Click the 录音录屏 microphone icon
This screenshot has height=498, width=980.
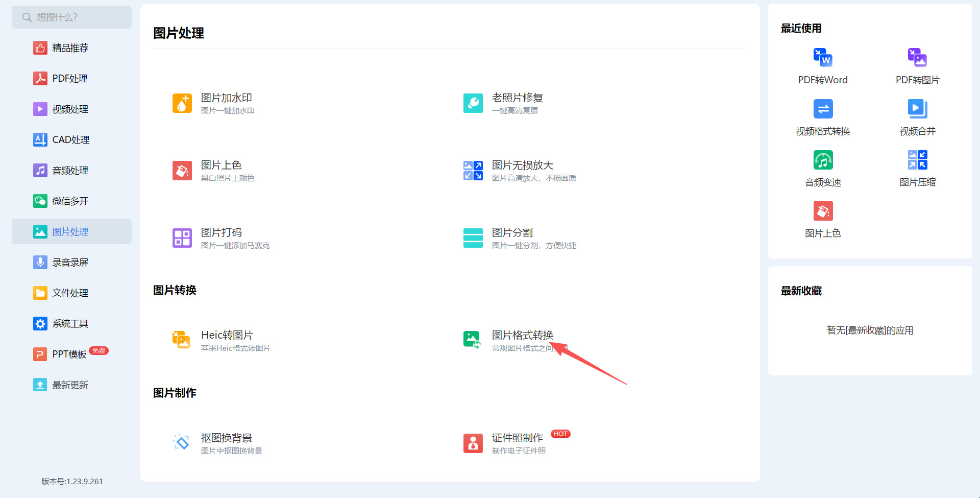coord(40,262)
